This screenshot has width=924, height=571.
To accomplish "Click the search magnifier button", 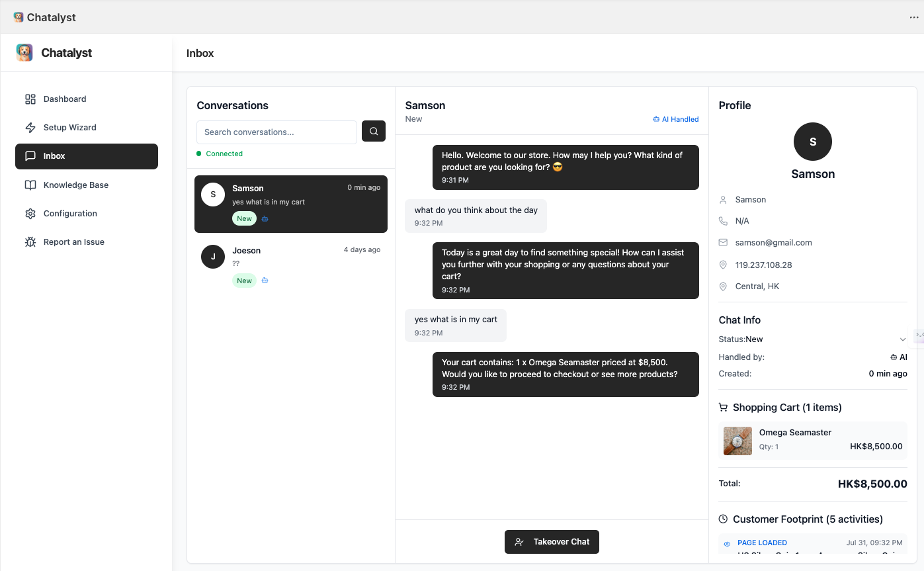I will pos(373,132).
